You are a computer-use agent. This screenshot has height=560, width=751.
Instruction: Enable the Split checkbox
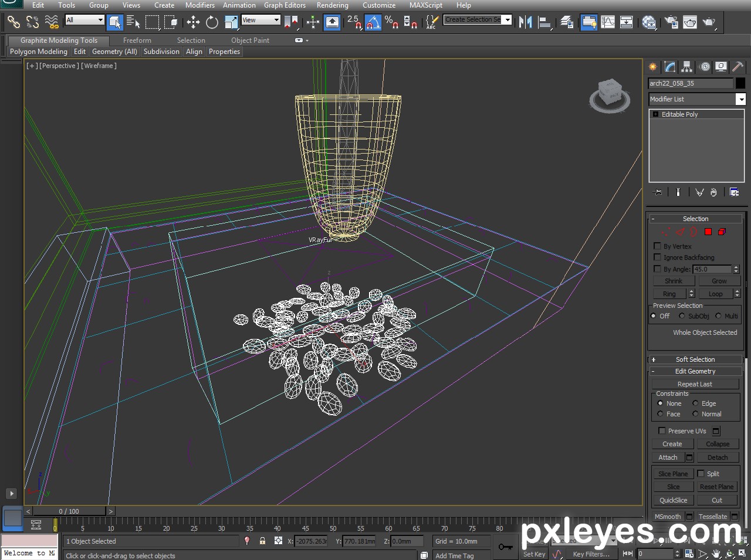pyautogui.click(x=701, y=473)
